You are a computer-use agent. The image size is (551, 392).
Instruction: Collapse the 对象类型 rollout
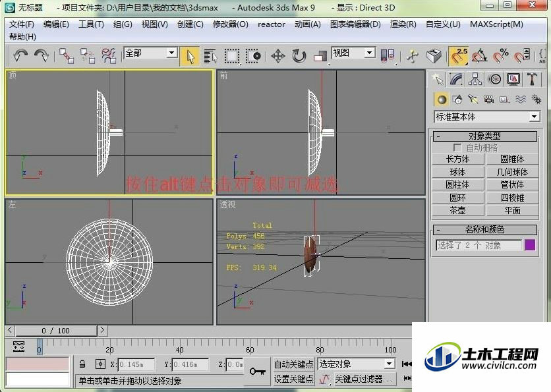(485, 136)
